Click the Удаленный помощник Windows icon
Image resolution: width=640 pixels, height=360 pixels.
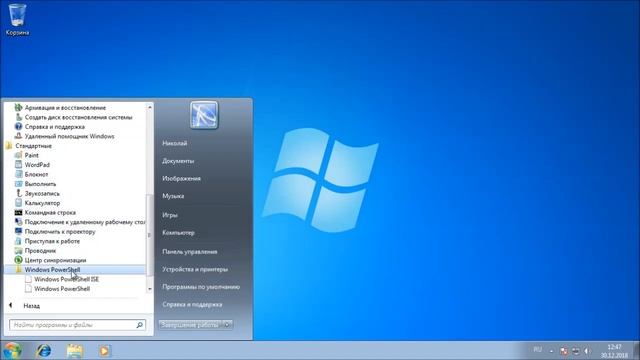(18, 136)
